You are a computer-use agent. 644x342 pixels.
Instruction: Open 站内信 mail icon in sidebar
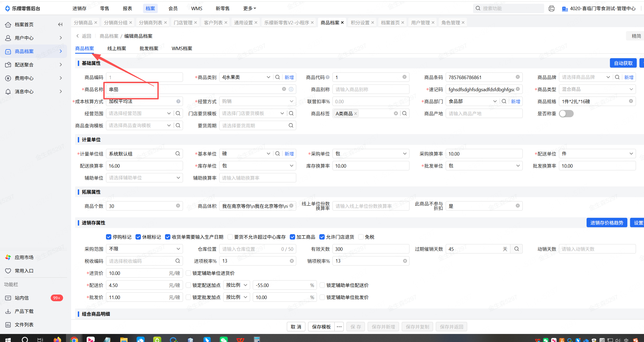pos(8,298)
